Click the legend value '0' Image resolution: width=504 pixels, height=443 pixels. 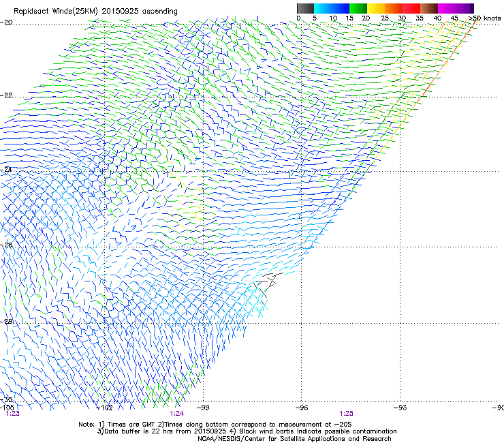pyautogui.click(x=298, y=18)
